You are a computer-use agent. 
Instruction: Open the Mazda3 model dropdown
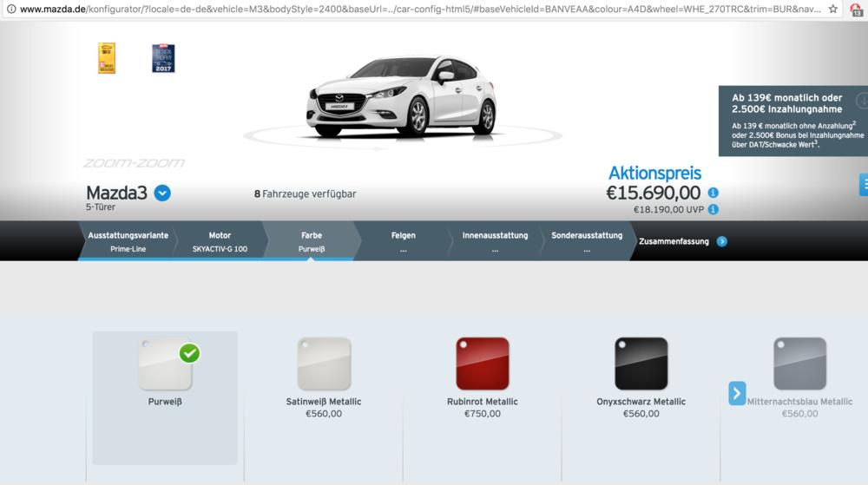162,193
